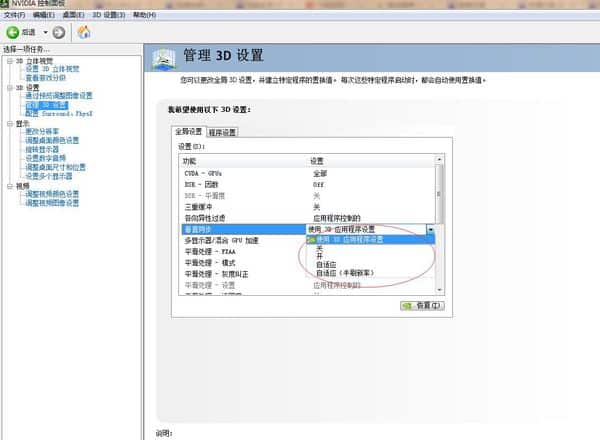The image size is (600, 440).
Task: Select the 各向异性过滤 row
Action: tap(308, 218)
